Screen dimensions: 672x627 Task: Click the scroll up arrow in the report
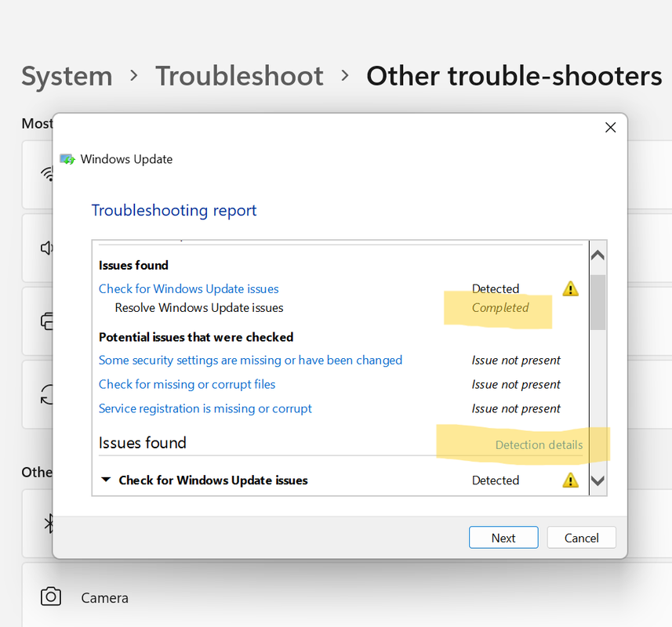pyautogui.click(x=598, y=256)
